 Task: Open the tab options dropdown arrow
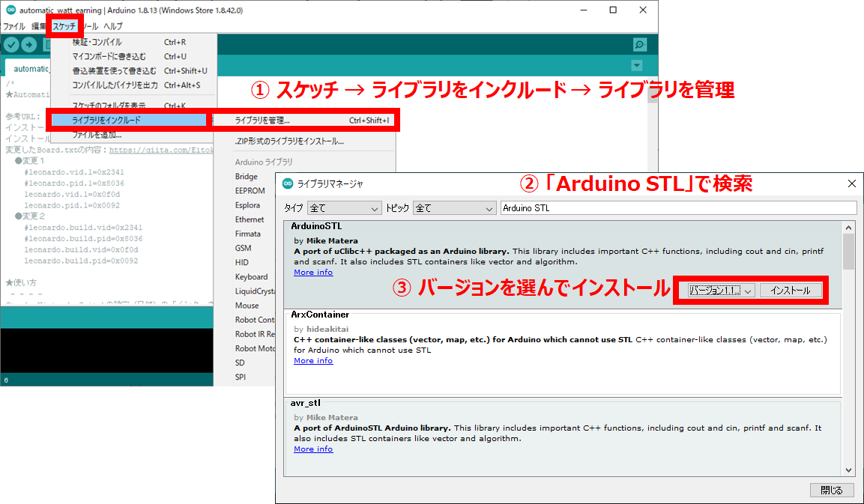[x=636, y=66]
